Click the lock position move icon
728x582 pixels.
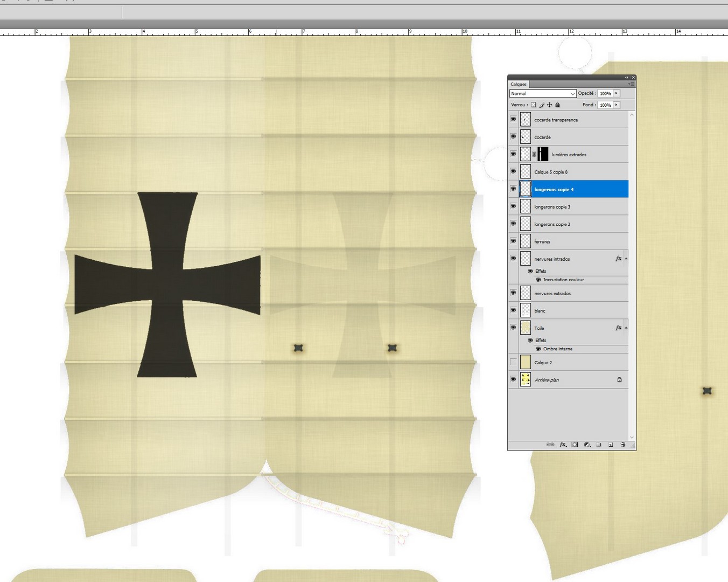pyautogui.click(x=549, y=105)
